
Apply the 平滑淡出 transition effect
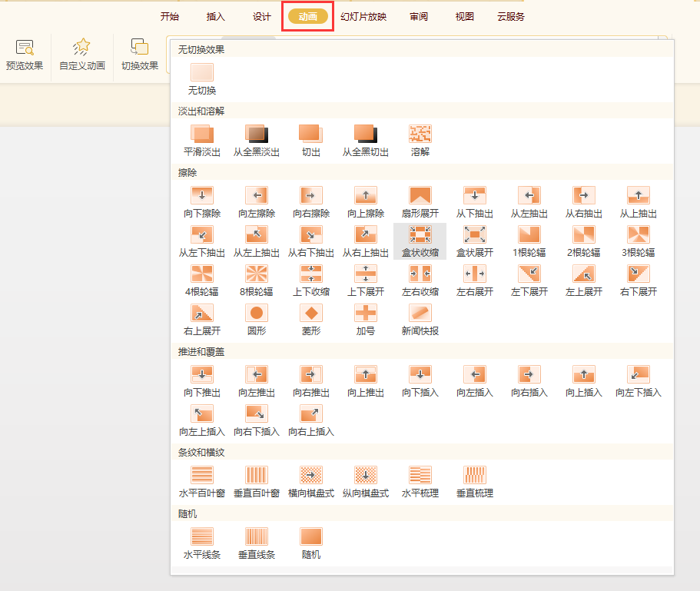pyautogui.click(x=202, y=134)
